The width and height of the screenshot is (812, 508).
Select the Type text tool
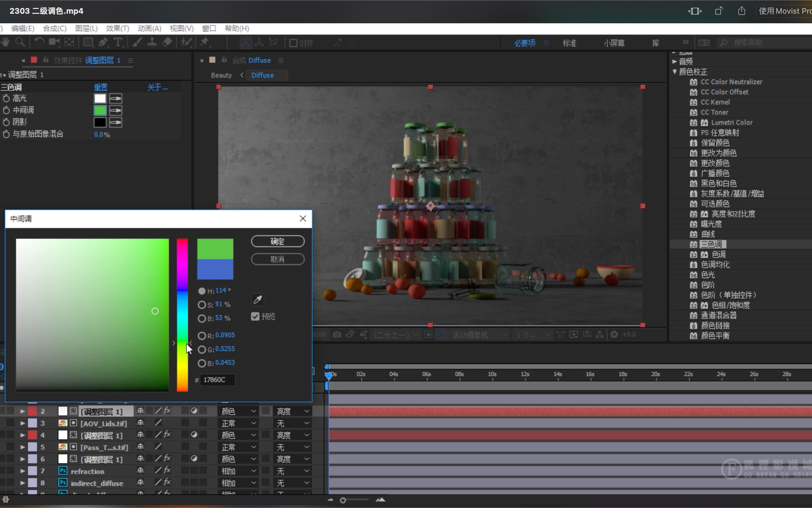[118, 42]
